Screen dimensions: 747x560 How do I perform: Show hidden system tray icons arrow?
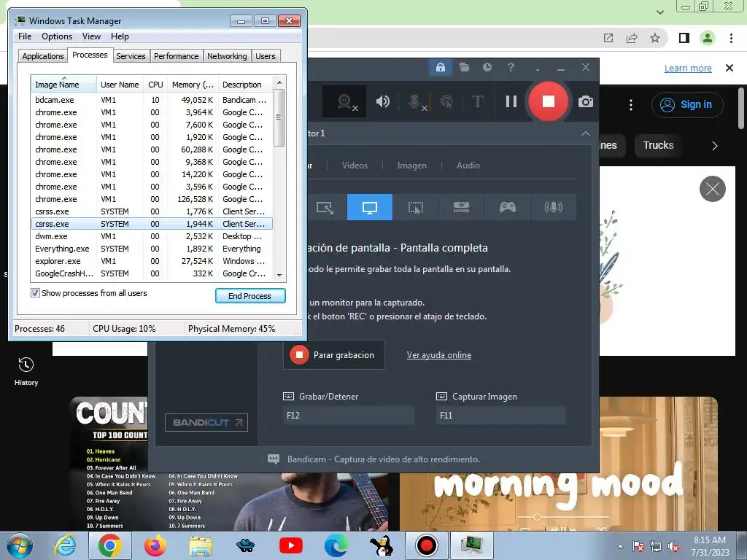(x=620, y=546)
